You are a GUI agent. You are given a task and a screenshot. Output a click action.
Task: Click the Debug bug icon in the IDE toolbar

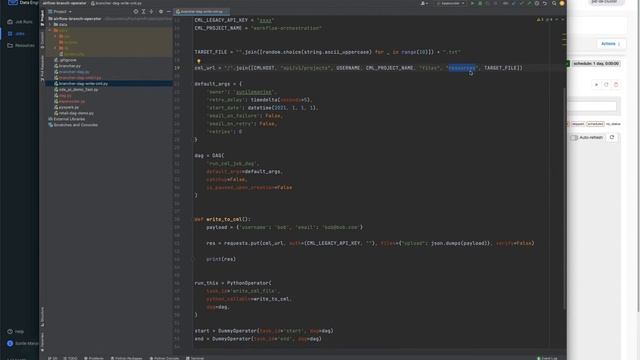tap(480, 3)
